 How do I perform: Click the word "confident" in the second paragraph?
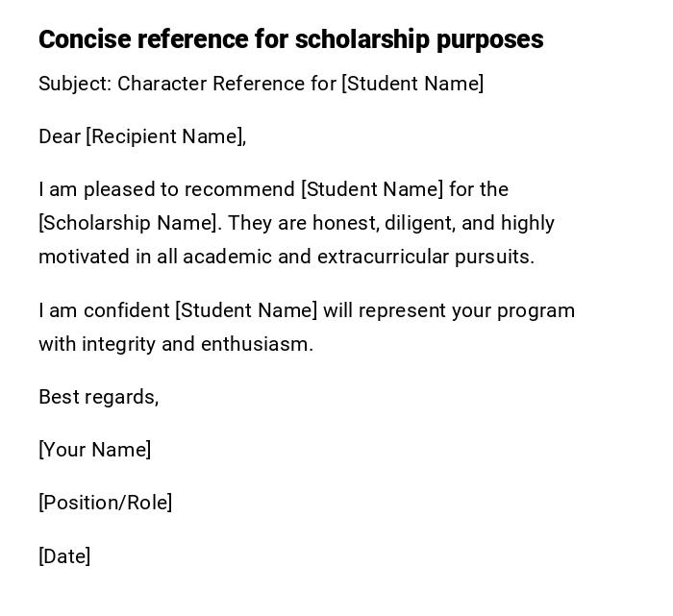click(x=126, y=310)
